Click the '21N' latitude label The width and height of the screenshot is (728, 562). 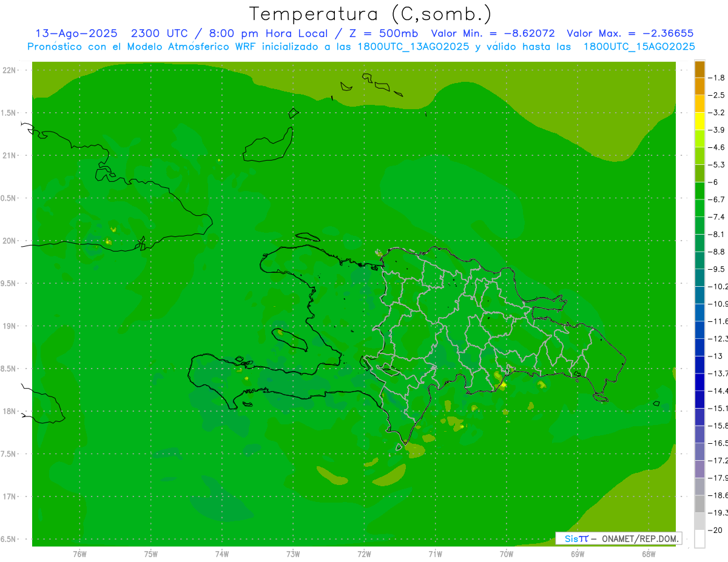tap(10, 155)
